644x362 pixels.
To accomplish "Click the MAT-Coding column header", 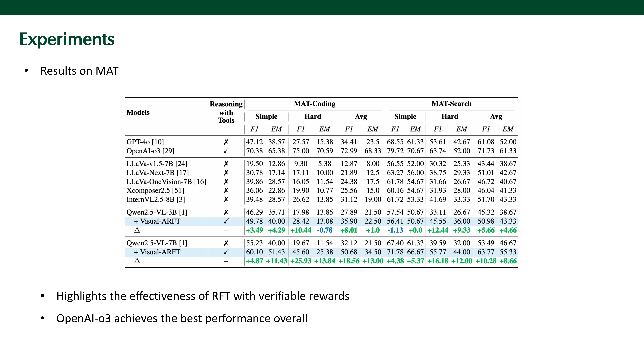I will click(x=314, y=104).
